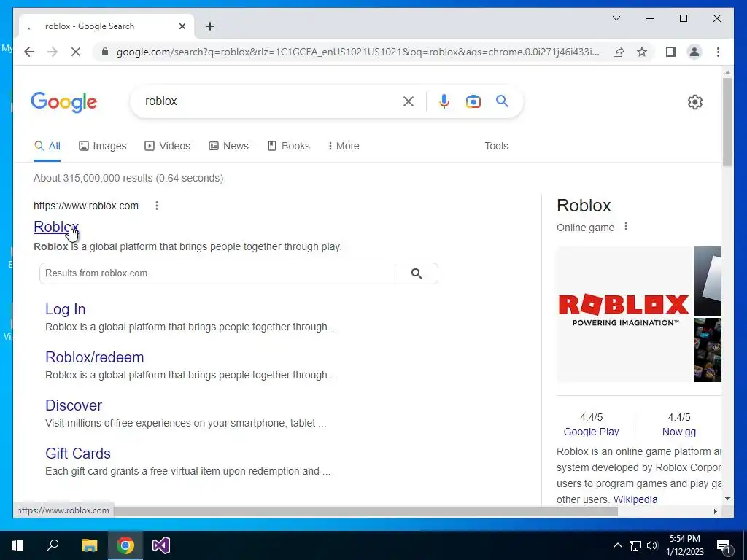Image resolution: width=747 pixels, height=560 pixels.
Task: Open the Roblox main result link
Action: click(x=56, y=227)
